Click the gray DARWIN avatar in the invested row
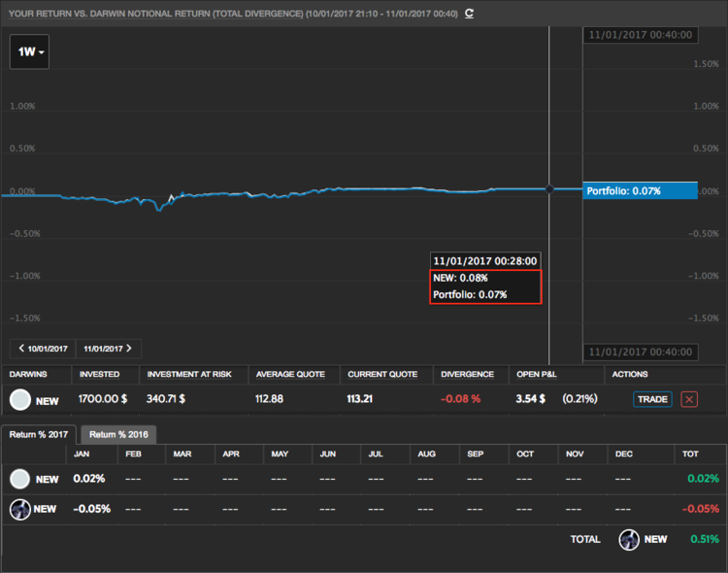The image size is (728, 573). point(19,399)
